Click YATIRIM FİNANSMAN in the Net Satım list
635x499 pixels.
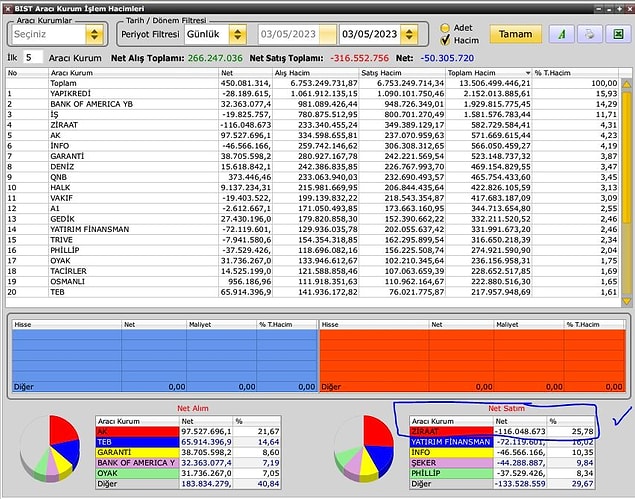(450, 442)
